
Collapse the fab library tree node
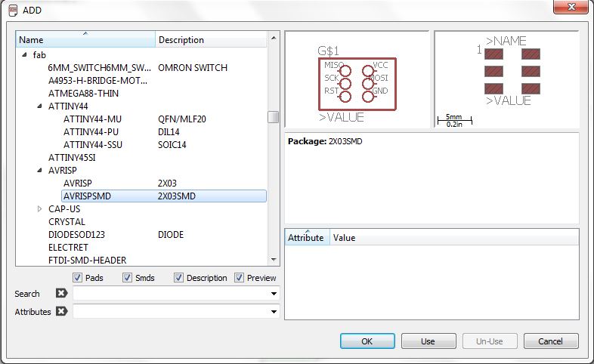pyautogui.click(x=24, y=54)
